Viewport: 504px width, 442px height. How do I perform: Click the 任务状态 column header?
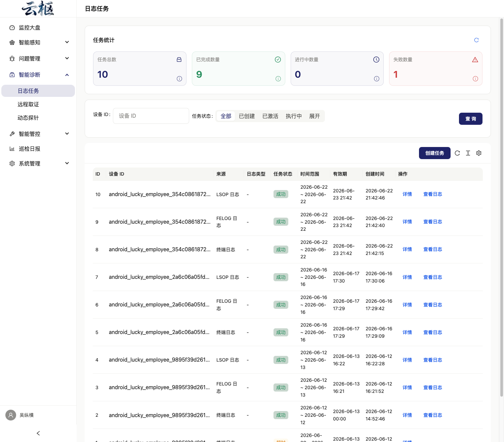click(x=283, y=174)
